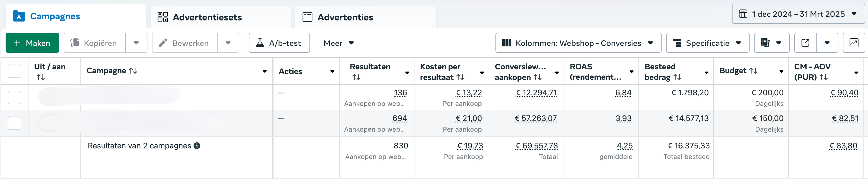Click the charts view icon button
The height and width of the screenshot is (180, 868).
click(x=853, y=43)
